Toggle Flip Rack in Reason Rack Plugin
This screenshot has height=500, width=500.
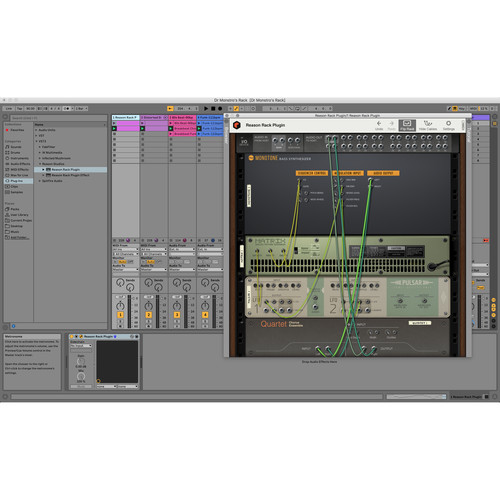407,125
